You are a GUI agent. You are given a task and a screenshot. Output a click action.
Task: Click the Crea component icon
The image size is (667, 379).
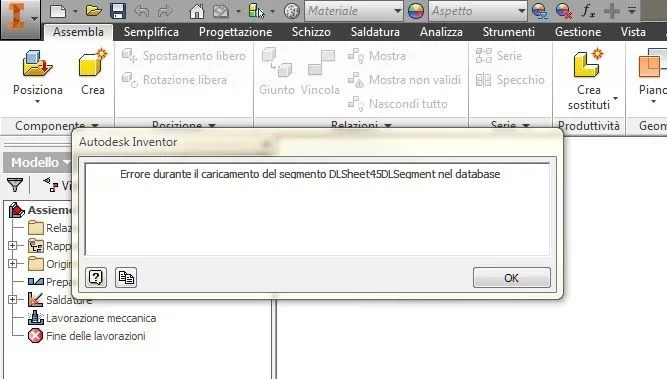93,63
